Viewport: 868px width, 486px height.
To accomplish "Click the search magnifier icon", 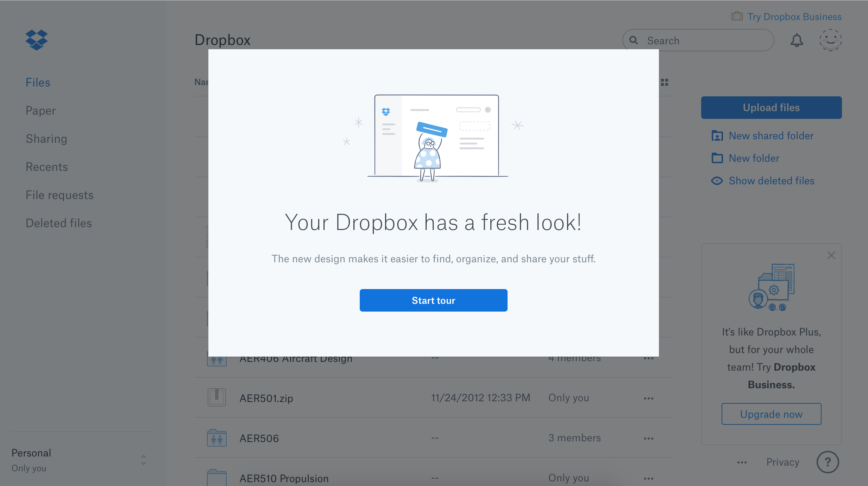I will click(634, 40).
